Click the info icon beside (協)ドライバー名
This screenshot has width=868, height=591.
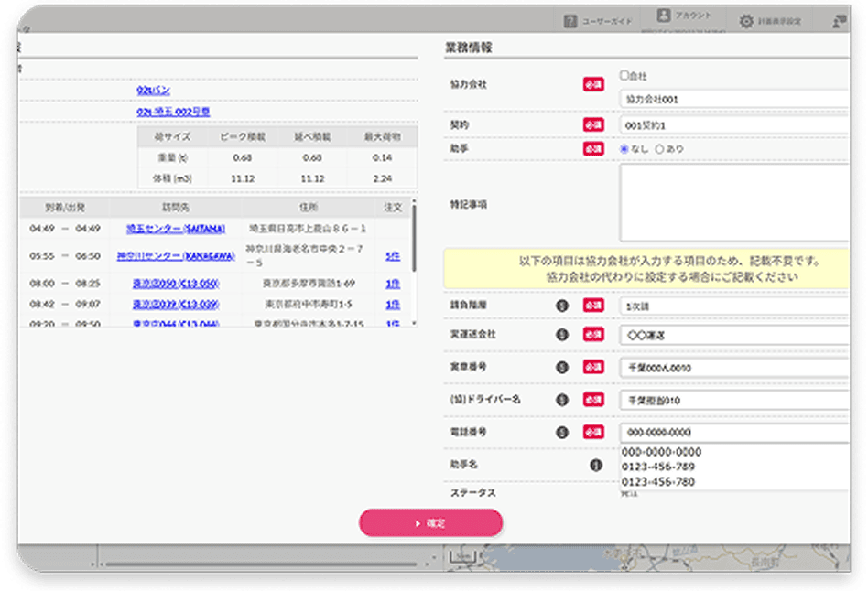point(562,400)
